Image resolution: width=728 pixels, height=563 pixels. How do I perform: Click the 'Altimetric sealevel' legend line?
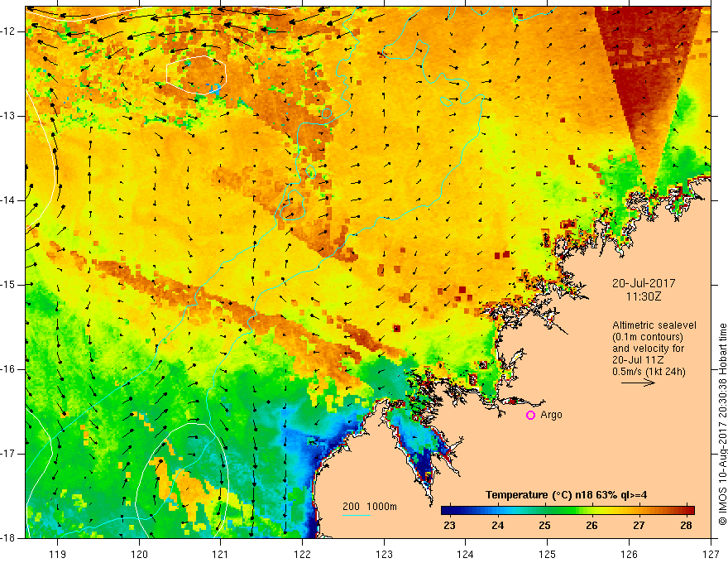point(654,325)
